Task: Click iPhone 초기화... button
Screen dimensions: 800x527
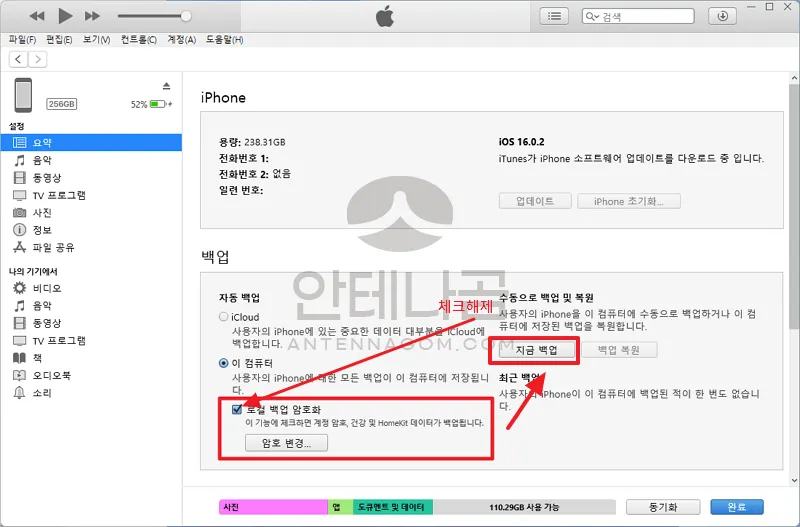Action: pos(629,201)
